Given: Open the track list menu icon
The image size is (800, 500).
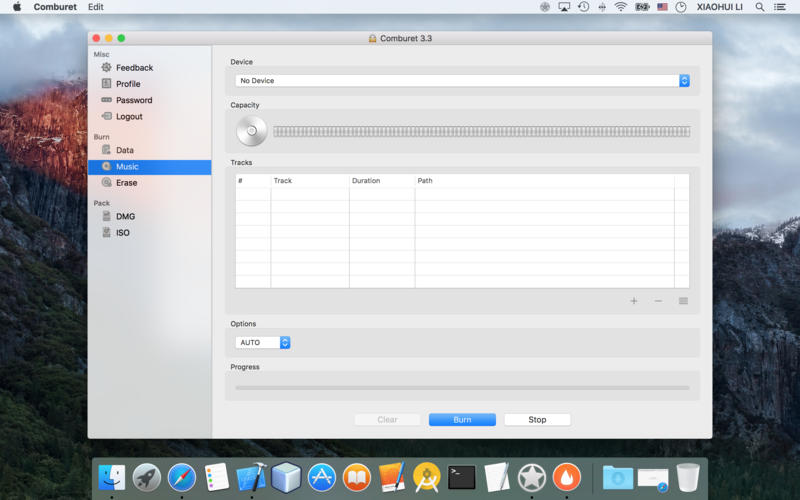Looking at the screenshot, I should (683, 301).
